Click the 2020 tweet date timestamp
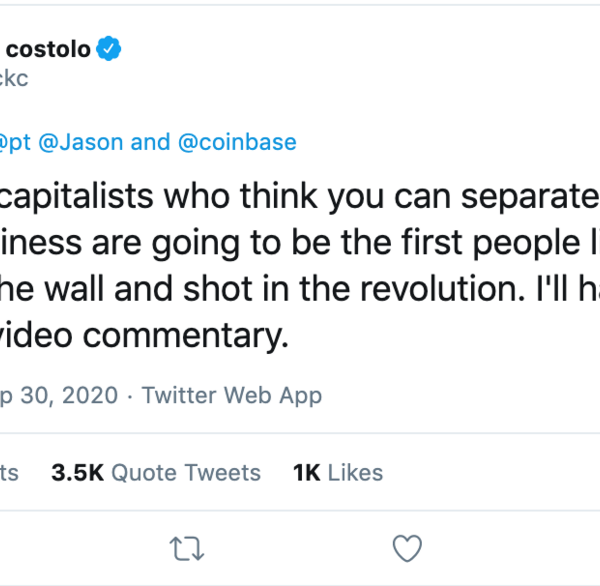 click(x=60, y=395)
